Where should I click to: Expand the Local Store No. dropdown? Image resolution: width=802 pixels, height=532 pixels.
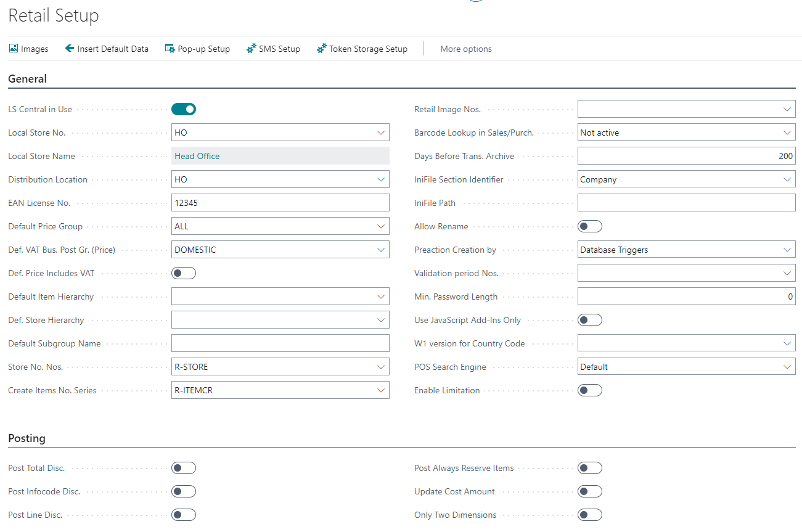pos(380,133)
